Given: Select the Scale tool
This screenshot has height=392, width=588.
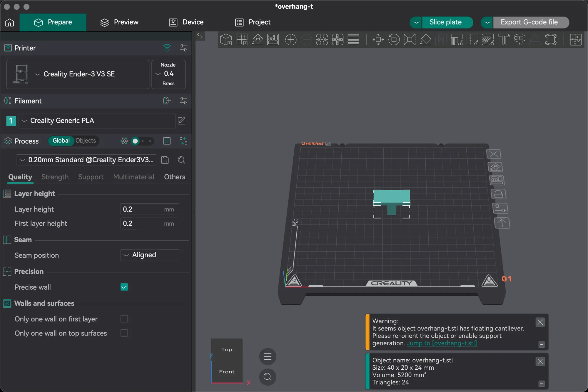Looking at the screenshot, I should pyautogui.click(x=410, y=39).
